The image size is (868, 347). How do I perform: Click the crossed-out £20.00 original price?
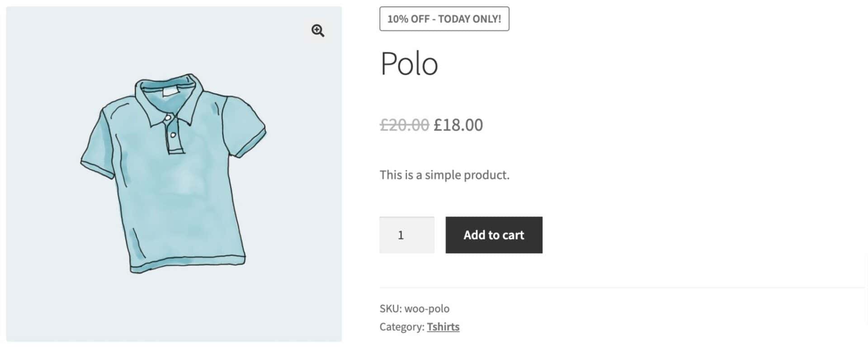[404, 125]
